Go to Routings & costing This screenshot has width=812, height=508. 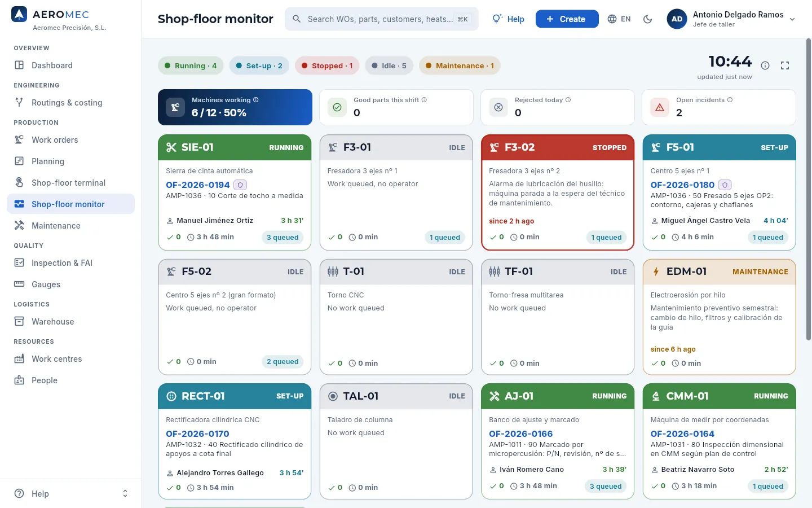(71, 103)
